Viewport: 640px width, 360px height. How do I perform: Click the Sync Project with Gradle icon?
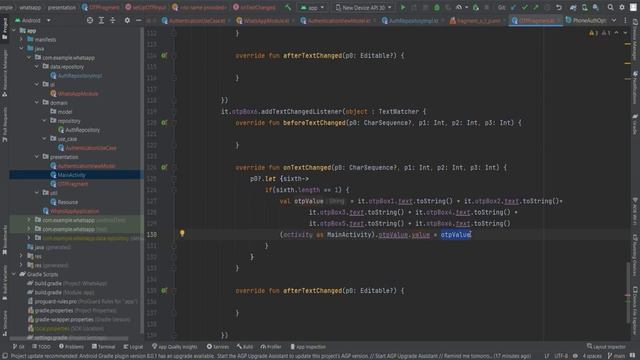coord(573,7)
